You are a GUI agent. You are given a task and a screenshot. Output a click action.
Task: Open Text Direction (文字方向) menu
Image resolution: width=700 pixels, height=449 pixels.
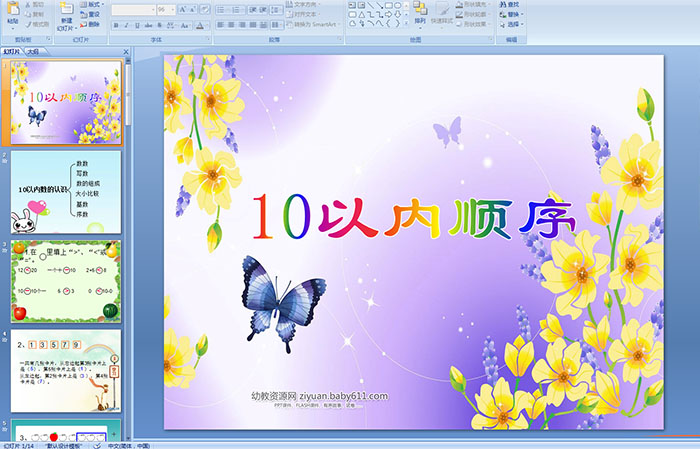pos(303,4)
